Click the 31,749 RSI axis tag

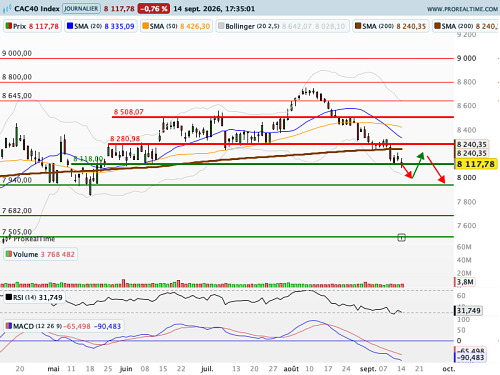coord(468,311)
